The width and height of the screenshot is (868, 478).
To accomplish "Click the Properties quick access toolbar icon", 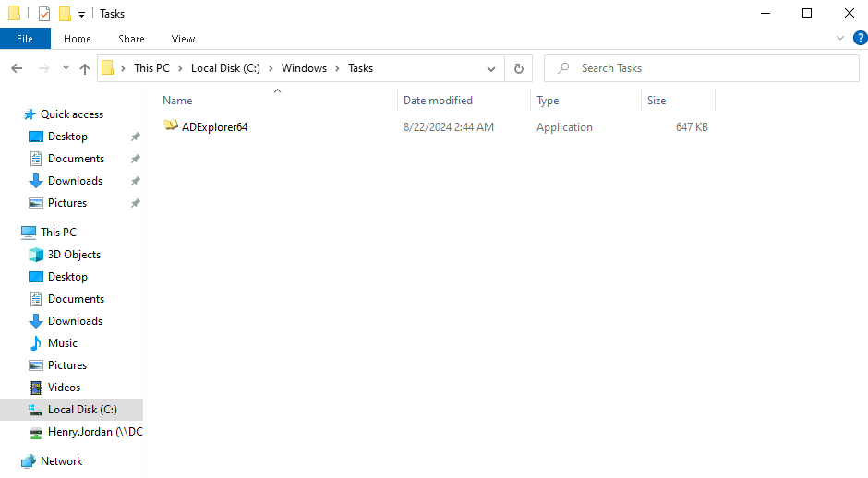I will [x=44, y=14].
